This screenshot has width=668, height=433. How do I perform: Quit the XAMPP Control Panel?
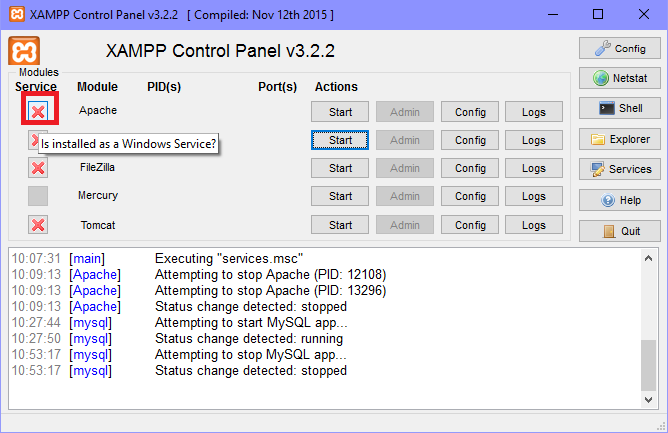click(619, 231)
